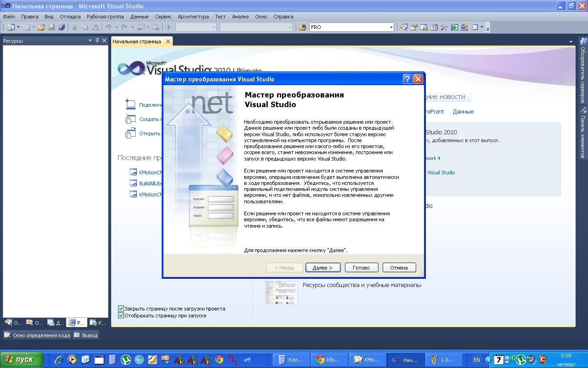The width and height of the screenshot is (588, 368).
Task: Open the Сервис menu
Action: [163, 17]
